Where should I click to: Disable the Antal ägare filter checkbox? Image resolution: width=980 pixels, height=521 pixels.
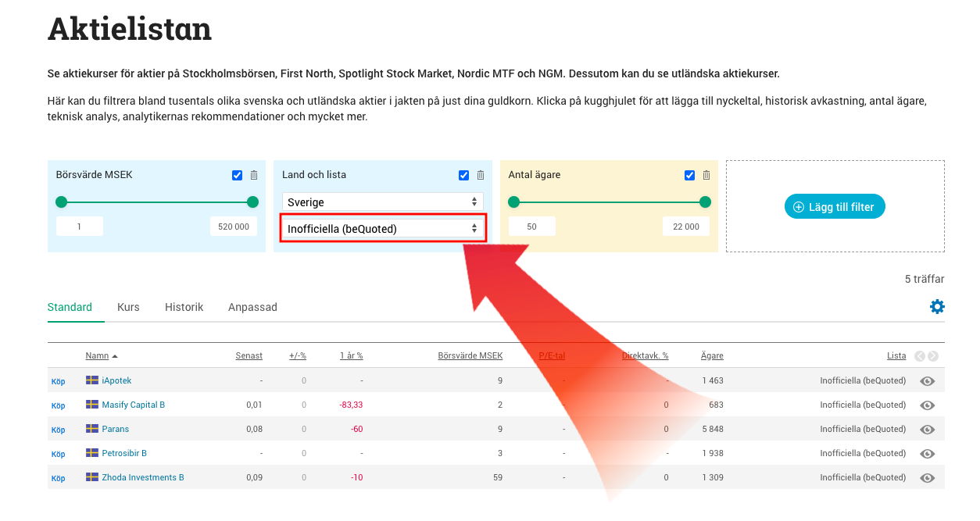[689, 176]
